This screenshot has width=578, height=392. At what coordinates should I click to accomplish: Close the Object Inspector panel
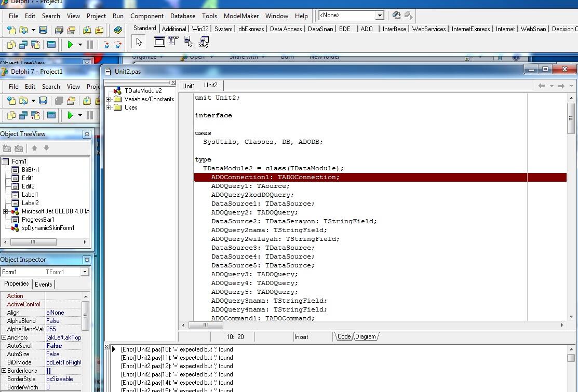pyautogui.click(x=87, y=260)
